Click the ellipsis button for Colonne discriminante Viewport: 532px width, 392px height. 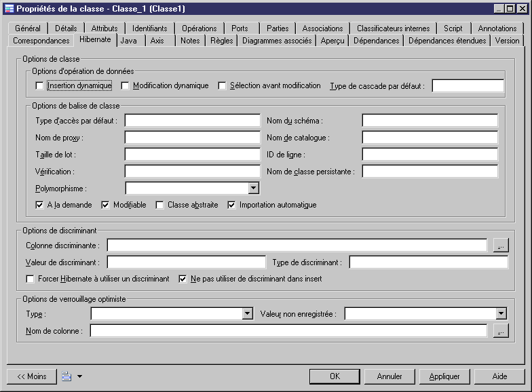click(x=501, y=246)
